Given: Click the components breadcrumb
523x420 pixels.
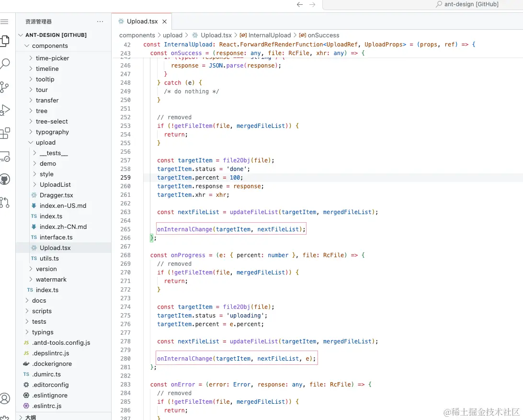Looking at the screenshot, I should tap(137, 35).
